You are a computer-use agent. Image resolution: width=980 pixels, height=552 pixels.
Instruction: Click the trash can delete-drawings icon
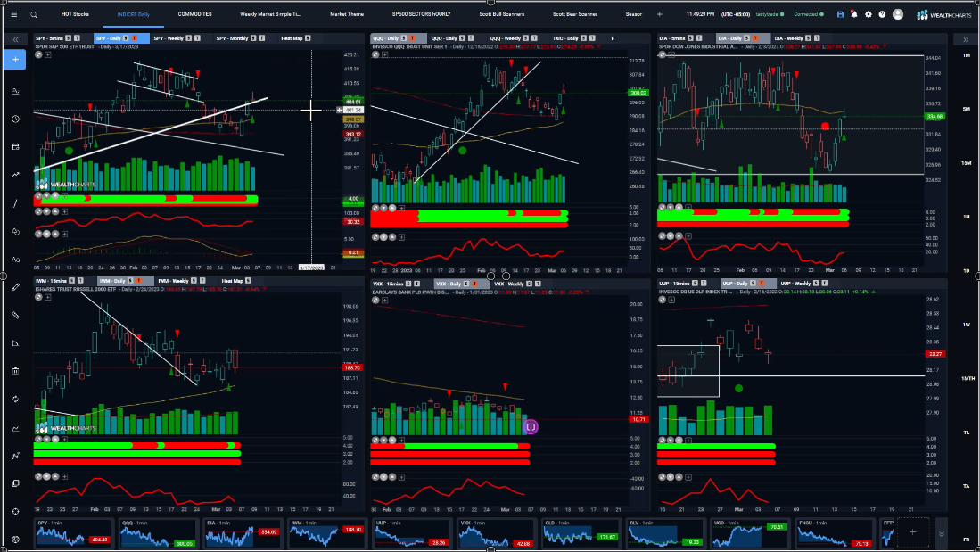(x=15, y=371)
